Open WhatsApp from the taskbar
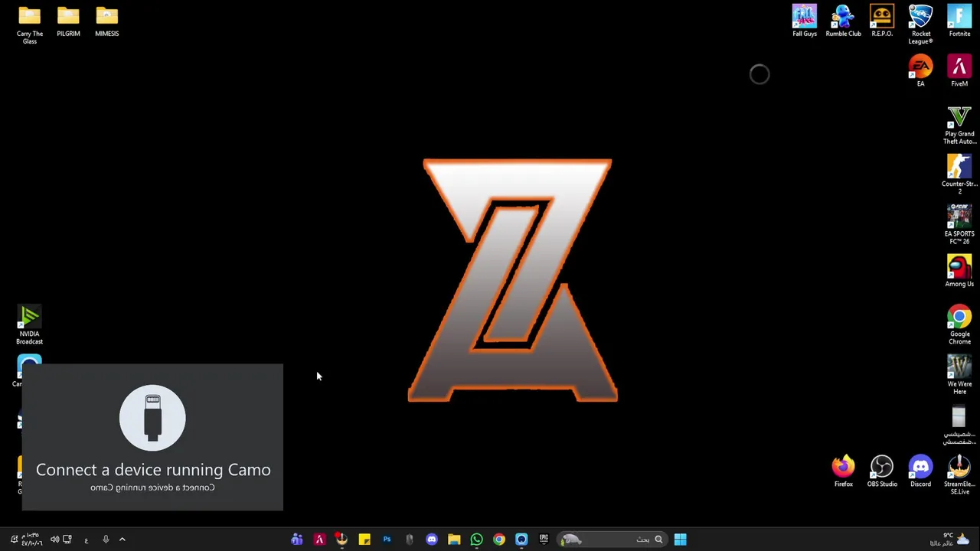 pos(476,540)
